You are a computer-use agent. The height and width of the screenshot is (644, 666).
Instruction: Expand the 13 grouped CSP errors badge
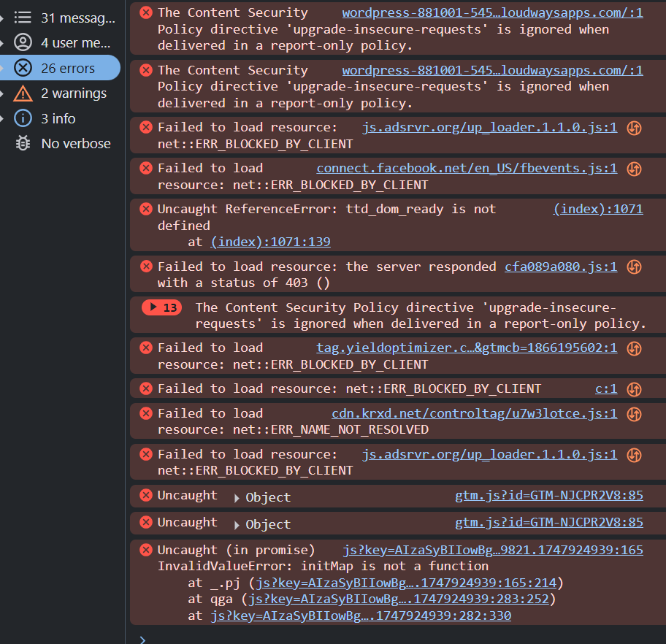pyautogui.click(x=162, y=307)
